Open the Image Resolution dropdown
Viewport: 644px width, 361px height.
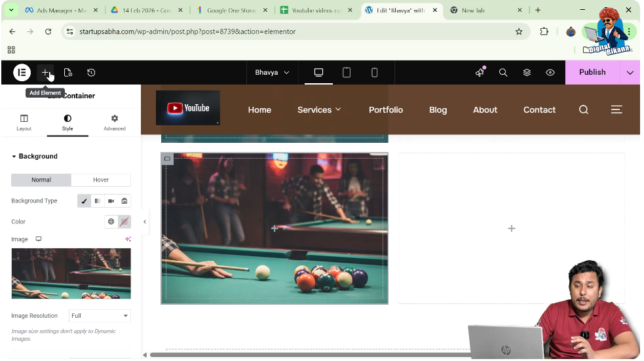point(100,316)
